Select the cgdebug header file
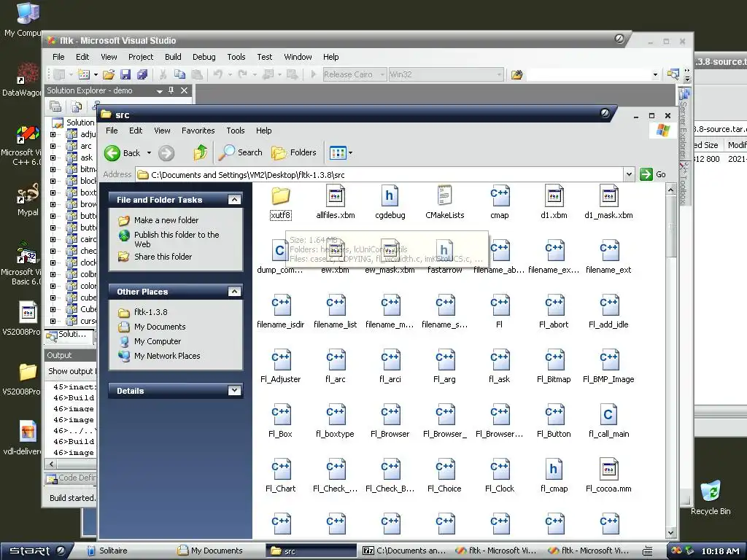 [x=390, y=203]
